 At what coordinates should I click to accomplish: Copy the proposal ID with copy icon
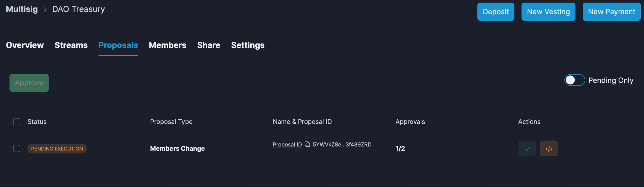pos(307,144)
